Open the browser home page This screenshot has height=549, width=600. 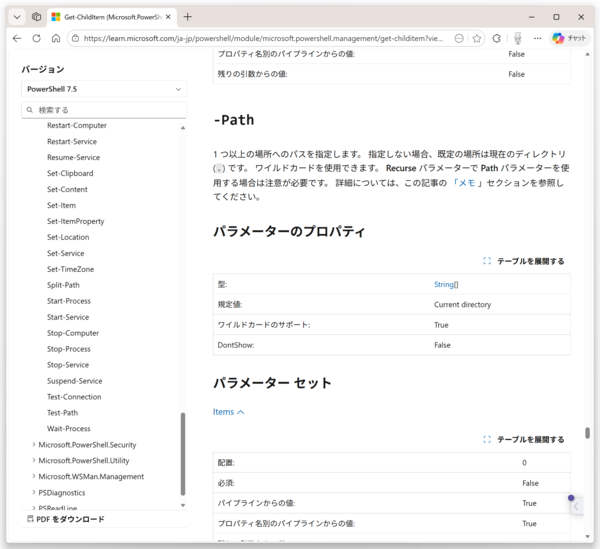pyautogui.click(x=56, y=38)
